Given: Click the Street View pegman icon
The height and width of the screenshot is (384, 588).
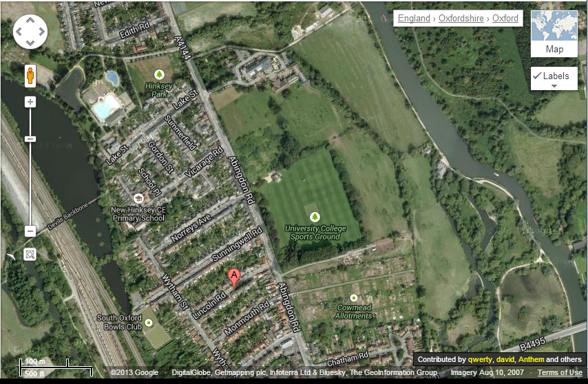Looking at the screenshot, I should (30, 76).
